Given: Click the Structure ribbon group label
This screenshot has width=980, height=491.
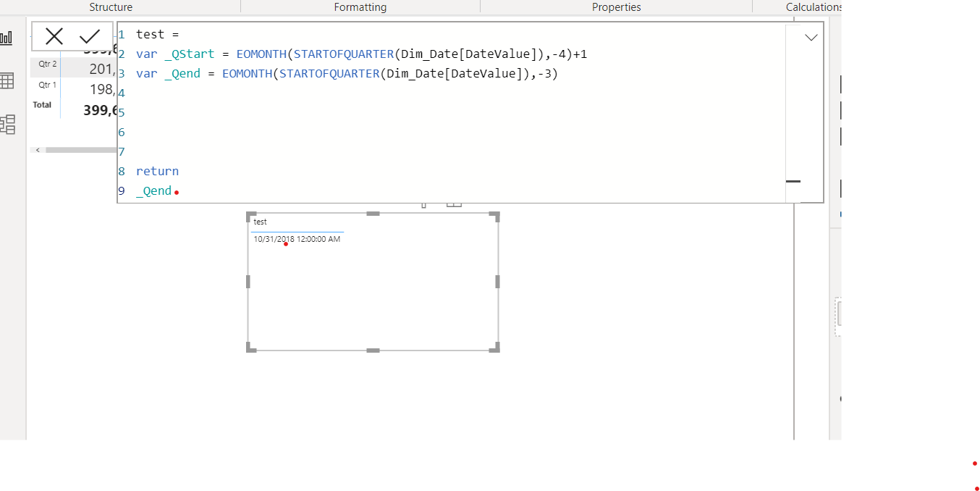Looking at the screenshot, I should coord(111,7).
